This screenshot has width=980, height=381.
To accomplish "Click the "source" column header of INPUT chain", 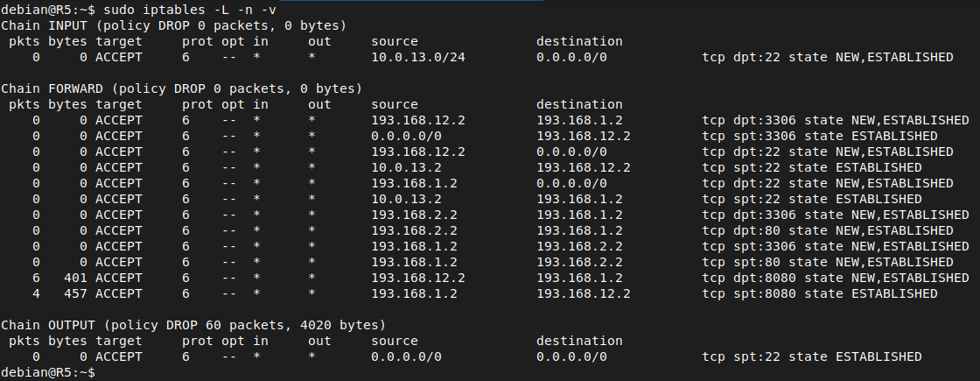I will [x=395, y=41].
